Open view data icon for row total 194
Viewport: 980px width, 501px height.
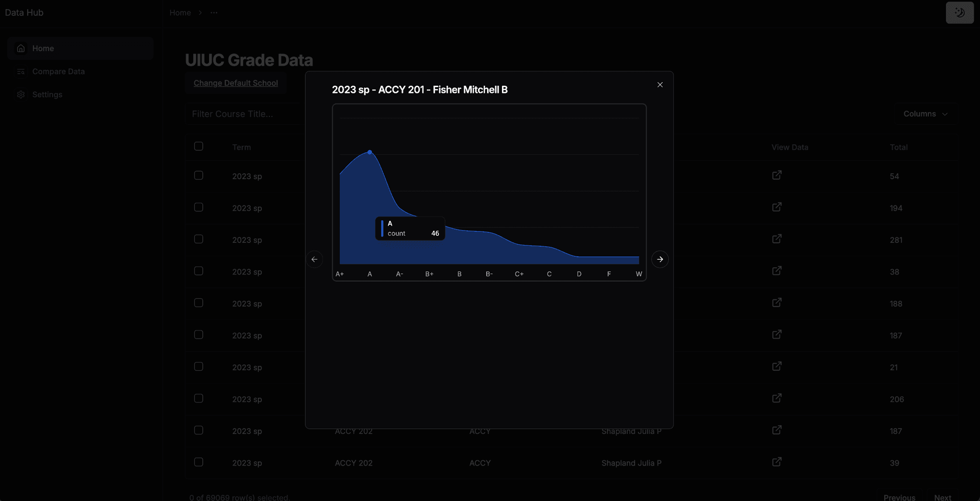[777, 206]
